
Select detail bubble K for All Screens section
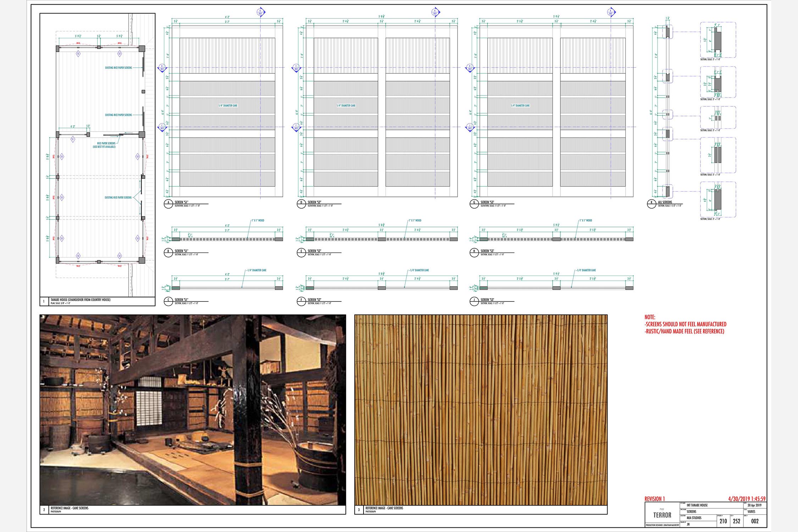click(x=652, y=204)
